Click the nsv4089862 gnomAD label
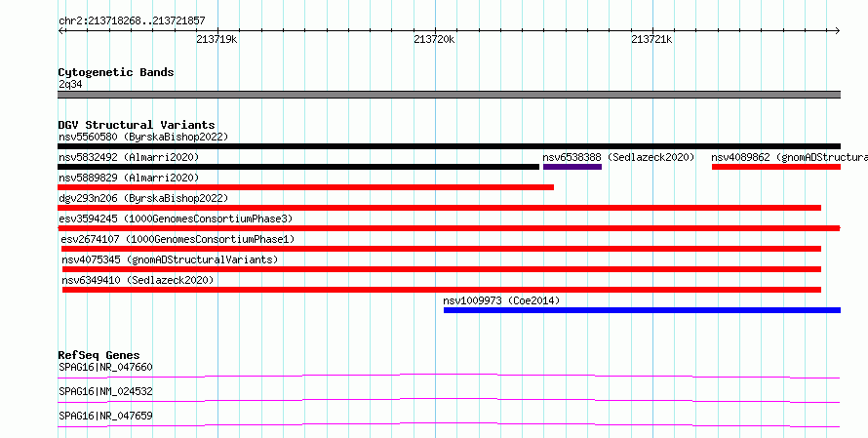The height and width of the screenshot is (438, 868). tap(789, 157)
